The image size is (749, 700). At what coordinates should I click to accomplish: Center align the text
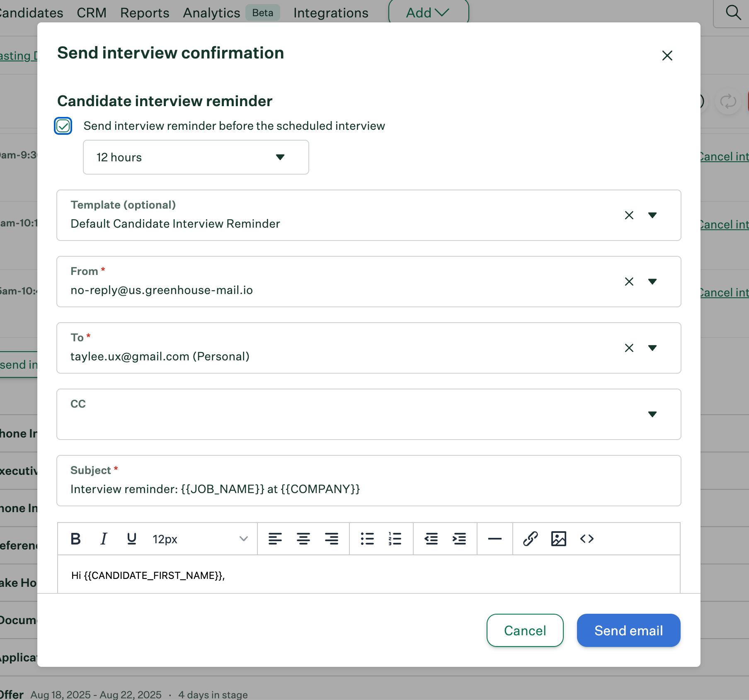tap(303, 539)
